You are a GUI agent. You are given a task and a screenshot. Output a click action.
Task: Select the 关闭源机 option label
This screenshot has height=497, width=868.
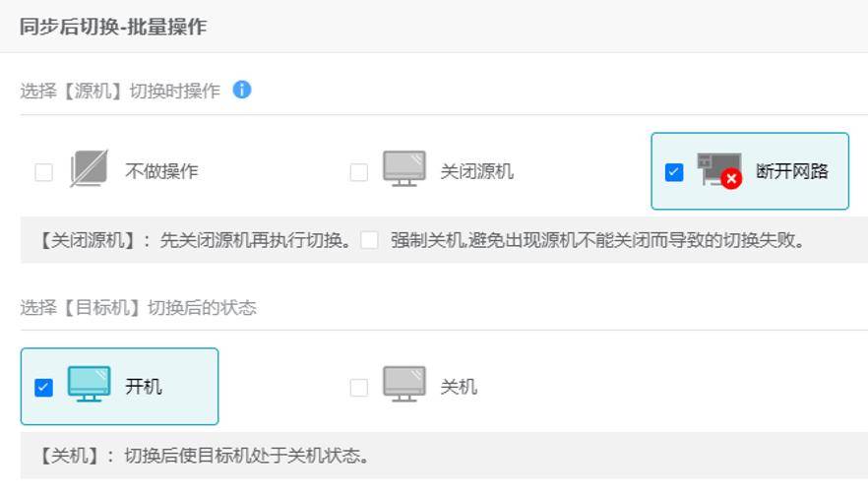[x=476, y=171]
